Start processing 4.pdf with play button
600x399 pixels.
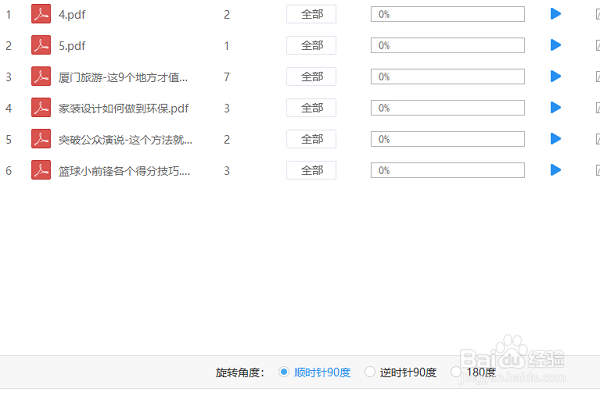[x=556, y=14]
